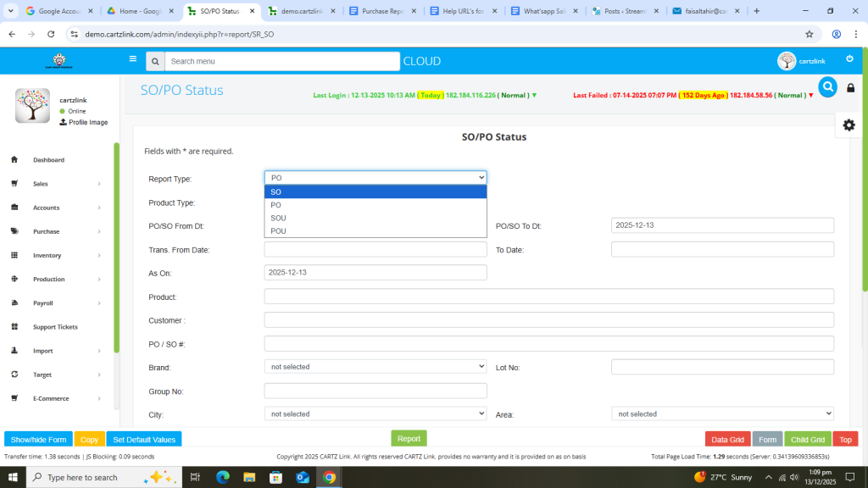Click the Support Tickets sidebar icon
Viewport: 868px width, 488px height.
click(14, 327)
